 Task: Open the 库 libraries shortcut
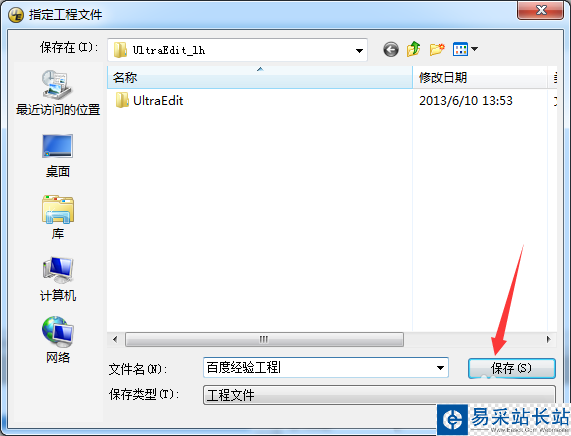58,218
